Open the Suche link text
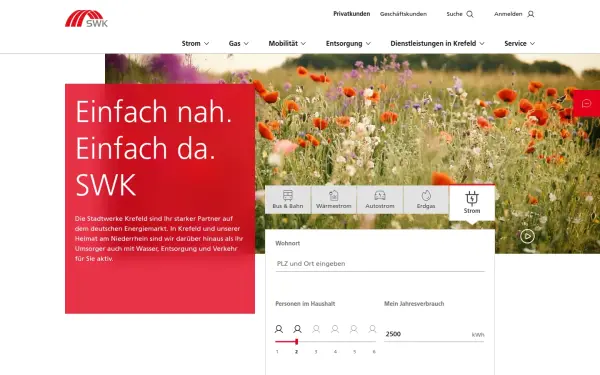The image size is (600, 375). point(455,14)
